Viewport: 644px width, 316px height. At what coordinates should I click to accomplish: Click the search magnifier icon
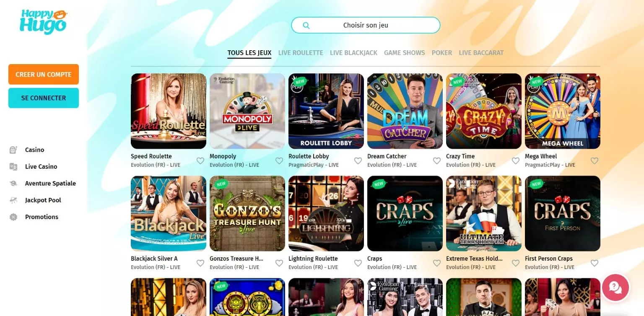[x=306, y=25]
